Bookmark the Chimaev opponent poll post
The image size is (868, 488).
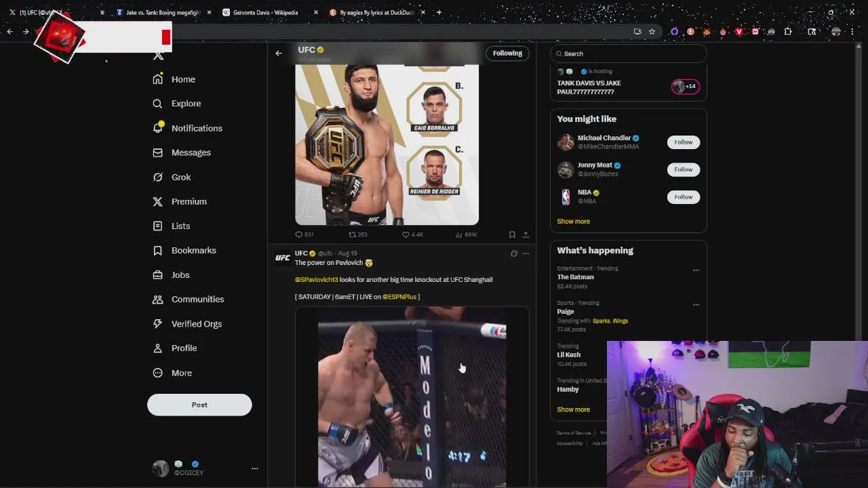pos(512,235)
